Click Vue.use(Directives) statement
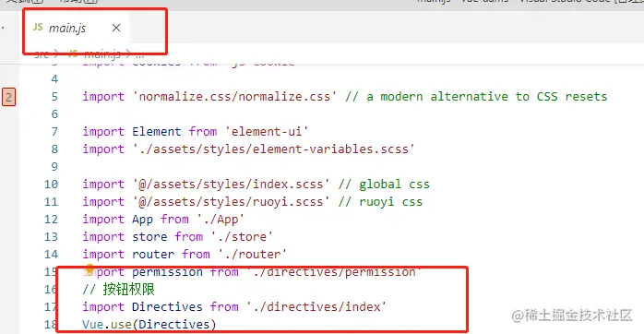The width and height of the screenshot is (644, 334). pyautogui.click(x=149, y=325)
